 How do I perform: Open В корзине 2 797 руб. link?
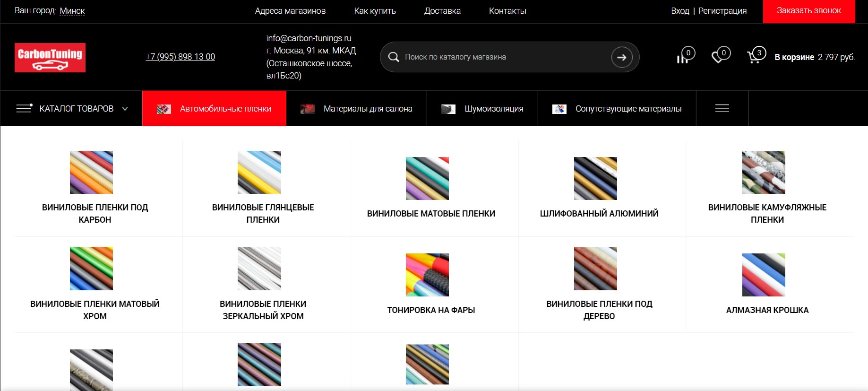[x=815, y=57]
